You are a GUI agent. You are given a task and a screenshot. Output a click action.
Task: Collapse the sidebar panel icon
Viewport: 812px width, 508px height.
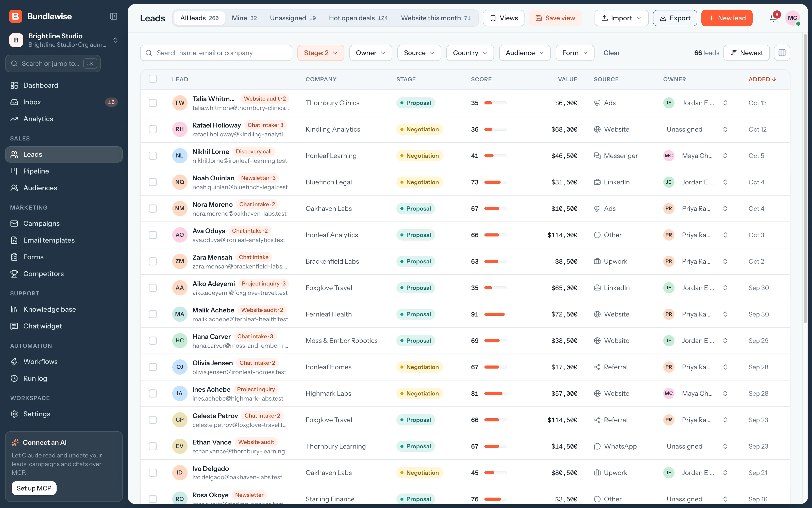tap(114, 17)
